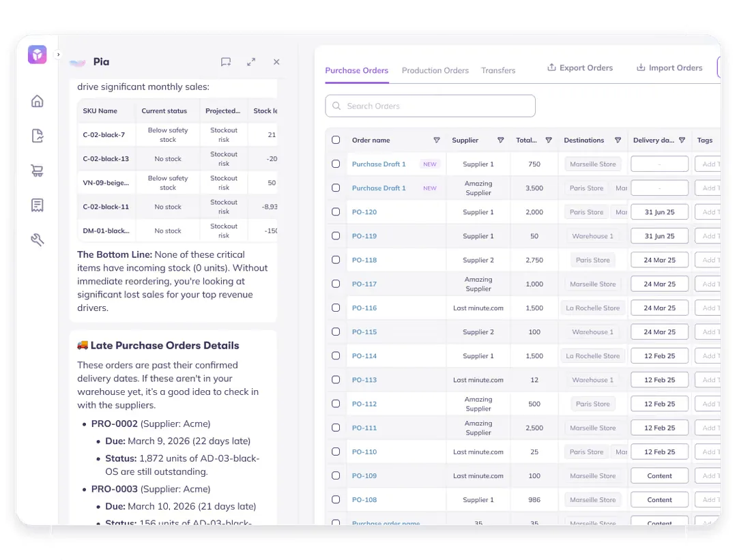Screen dimensions: 737x560
Task: Click the Import Orders download icon
Action: [x=641, y=67]
